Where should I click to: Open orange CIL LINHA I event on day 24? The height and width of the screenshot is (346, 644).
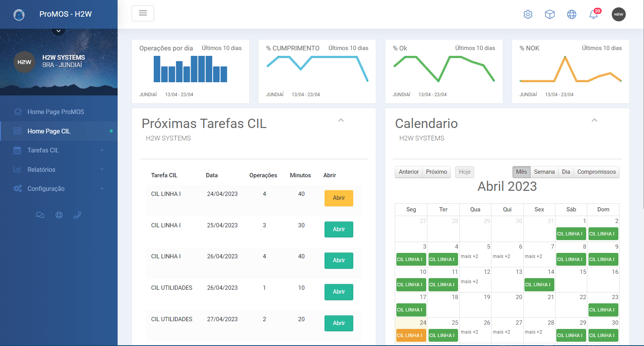(x=411, y=335)
